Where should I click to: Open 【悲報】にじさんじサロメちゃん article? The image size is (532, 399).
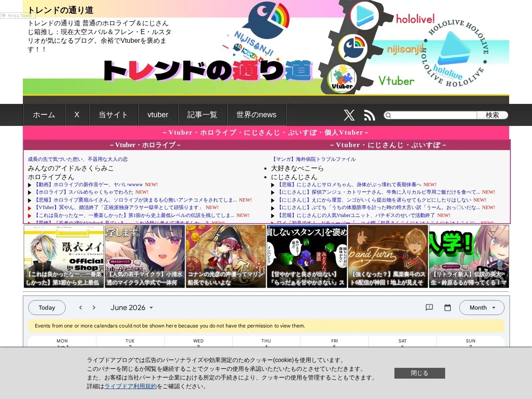tap(349, 185)
